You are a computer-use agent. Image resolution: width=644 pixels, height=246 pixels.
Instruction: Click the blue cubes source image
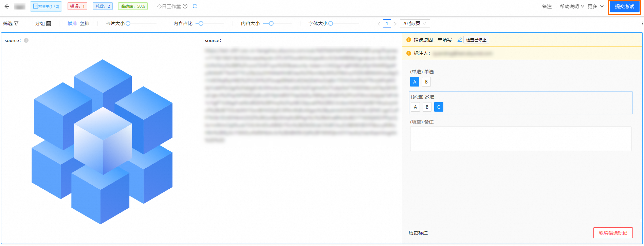click(x=102, y=142)
